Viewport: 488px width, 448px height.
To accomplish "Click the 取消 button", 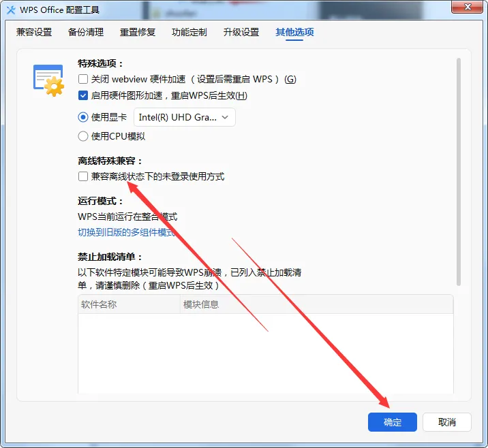I will point(447,422).
